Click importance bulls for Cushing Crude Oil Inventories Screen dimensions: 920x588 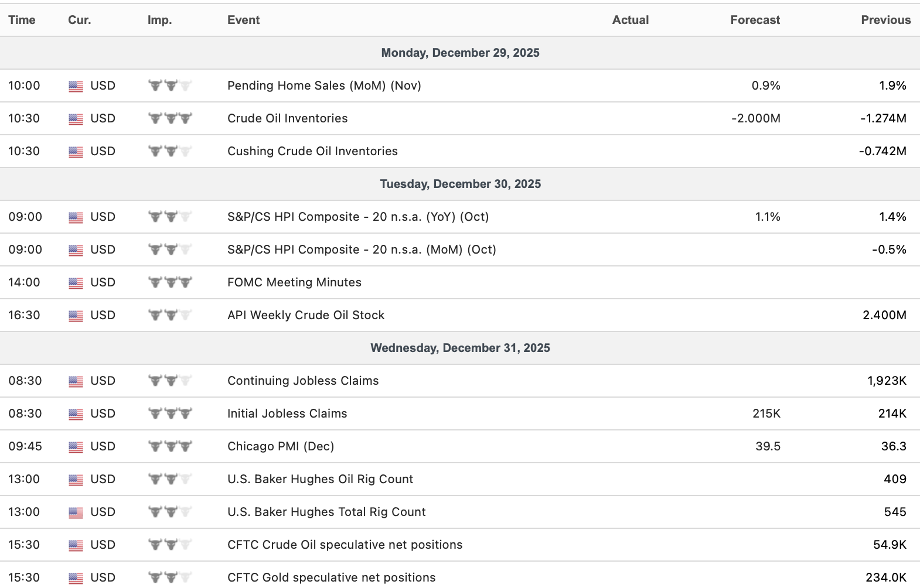tap(170, 151)
